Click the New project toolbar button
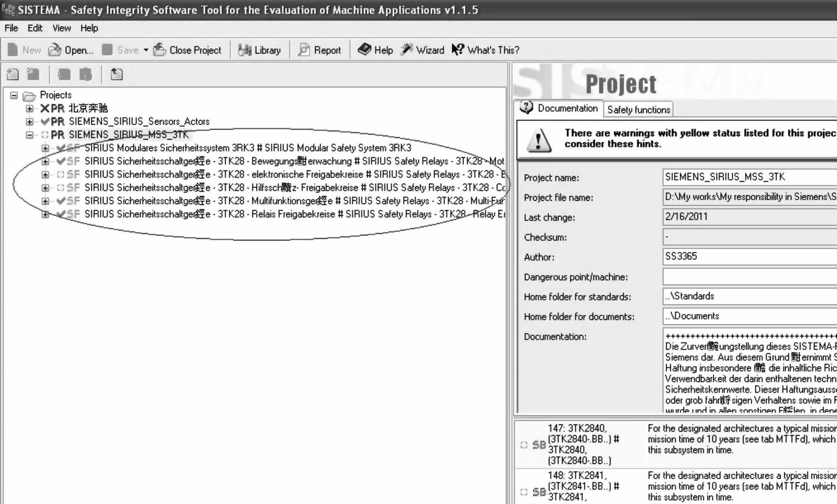837x504 pixels. click(24, 50)
